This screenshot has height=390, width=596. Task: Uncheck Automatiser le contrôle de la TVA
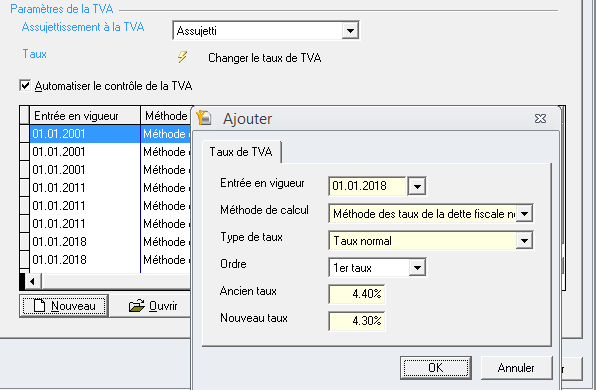tap(25, 85)
